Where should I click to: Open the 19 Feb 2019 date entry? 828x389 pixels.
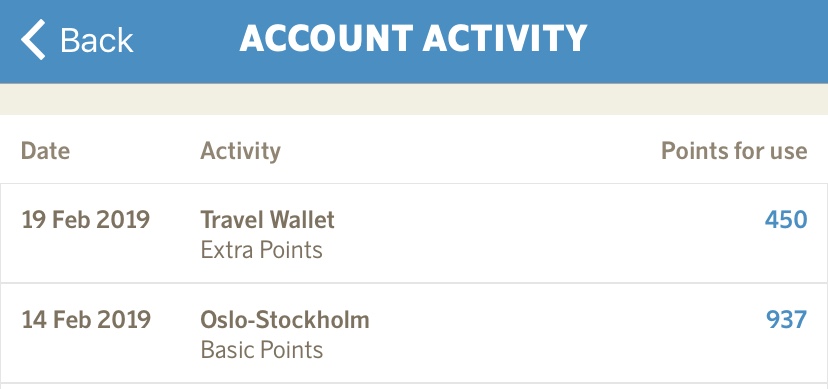coord(86,220)
